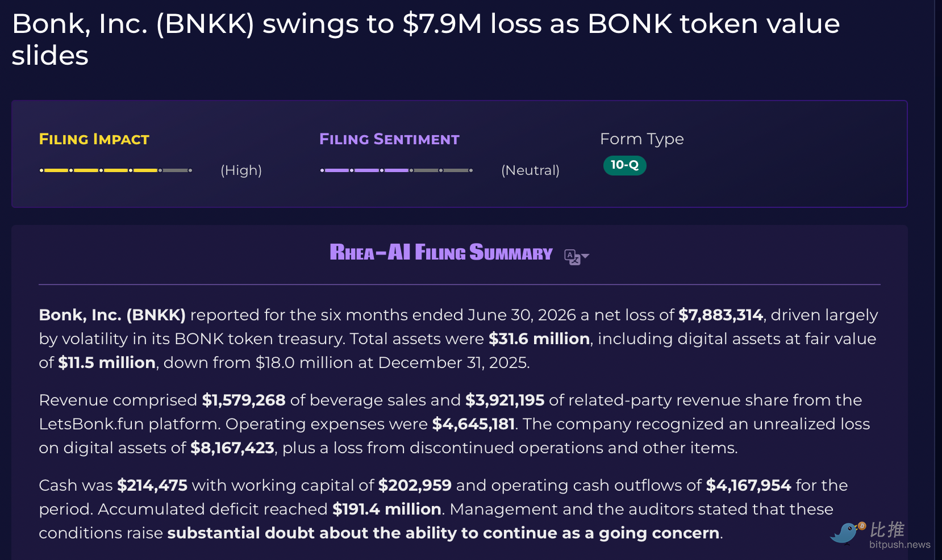Expand the translation dropdown arrow
The height and width of the screenshot is (560, 942).
point(586,256)
